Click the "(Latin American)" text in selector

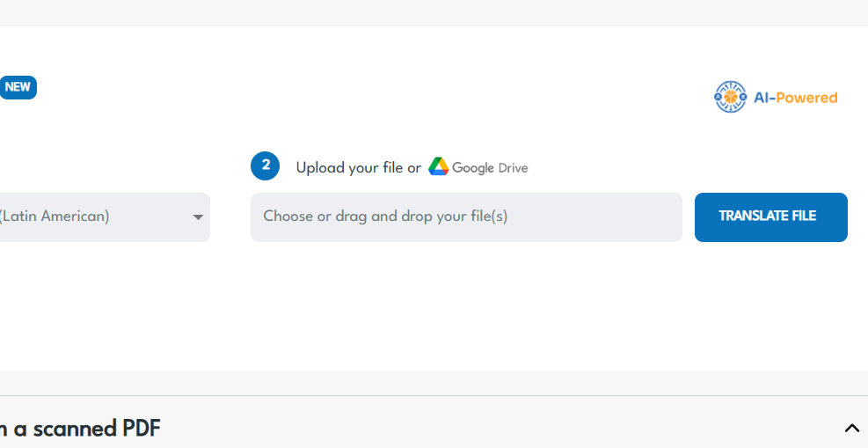(x=55, y=217)
